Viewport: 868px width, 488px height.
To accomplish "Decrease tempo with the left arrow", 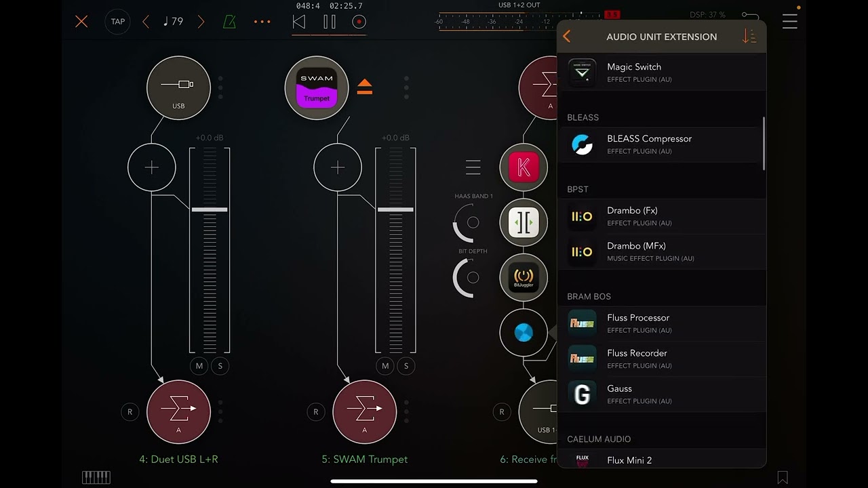I will click(x=146, y=22).
